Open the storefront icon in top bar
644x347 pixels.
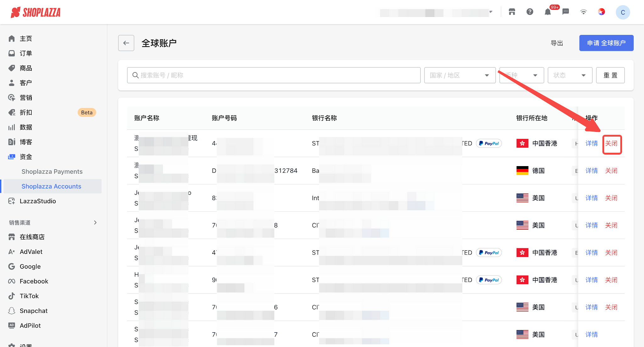[x=512, y=12]
